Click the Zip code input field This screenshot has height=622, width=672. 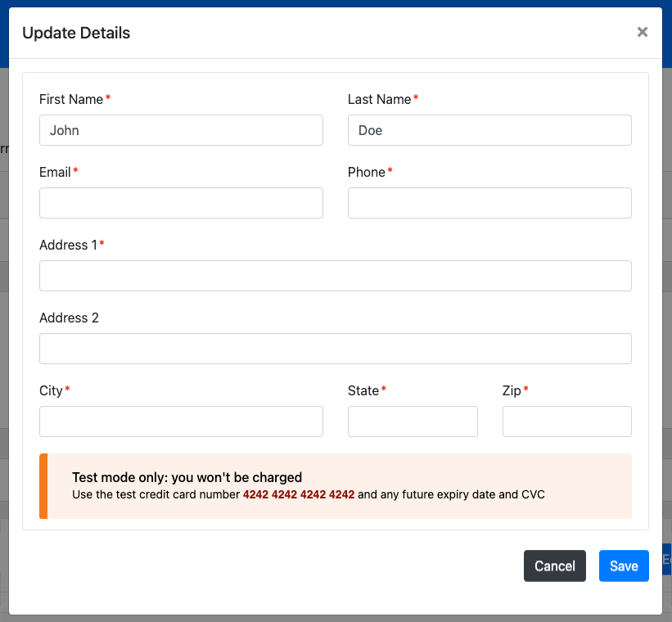[x=566, y=421]
